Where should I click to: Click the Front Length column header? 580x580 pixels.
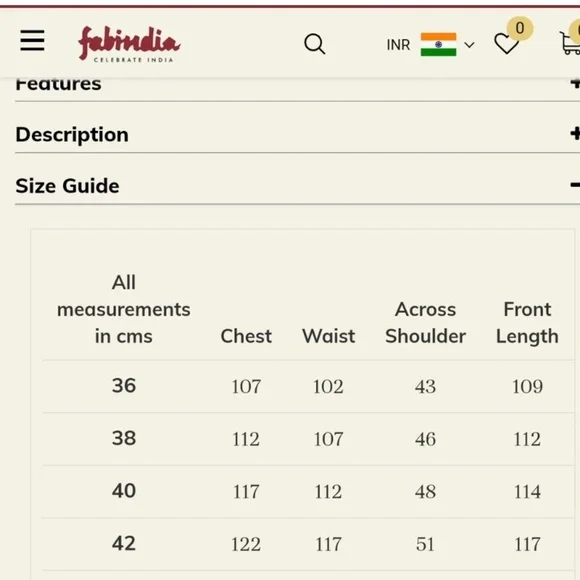coord(527,323)
